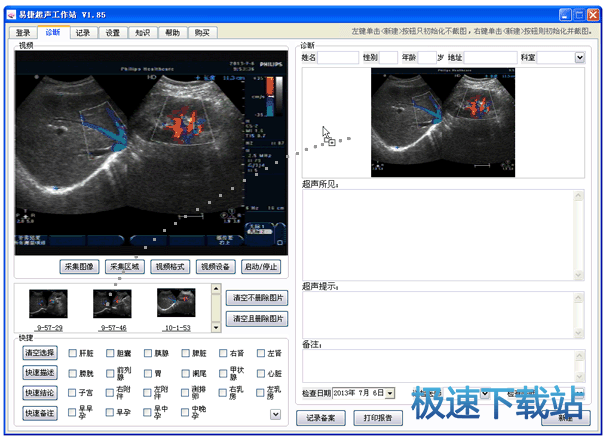This screenshot has width=605, height=440.
Task: Tick the 膀胱 checkbox
Action: click(x=72, y=373)
